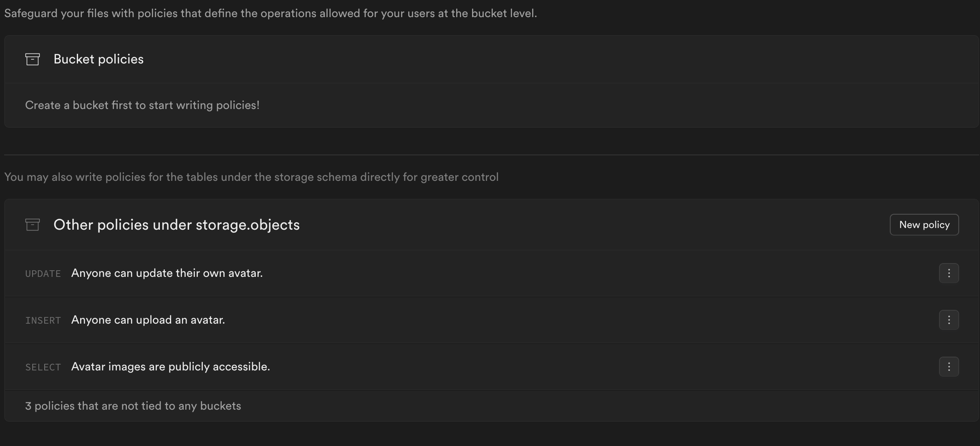Click the '3 policies not tied to any buckets' footer
Screen dimensions: 980x446
pos(133,406)
